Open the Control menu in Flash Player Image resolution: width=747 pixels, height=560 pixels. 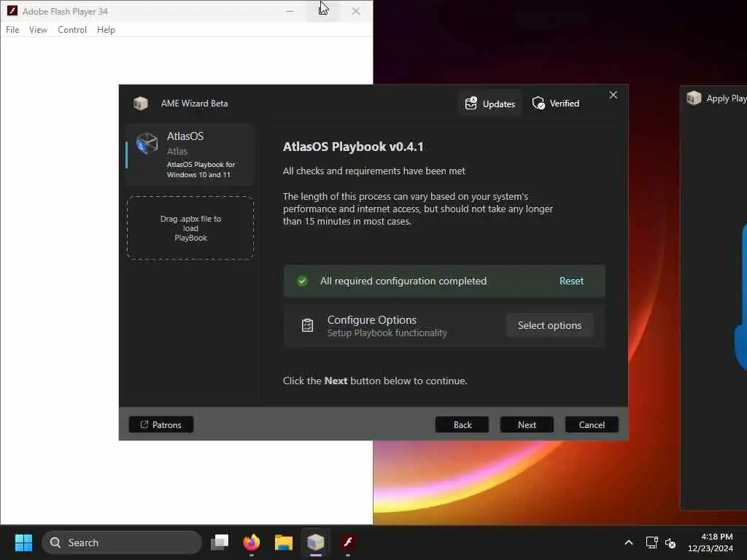[x=72, y=29]
